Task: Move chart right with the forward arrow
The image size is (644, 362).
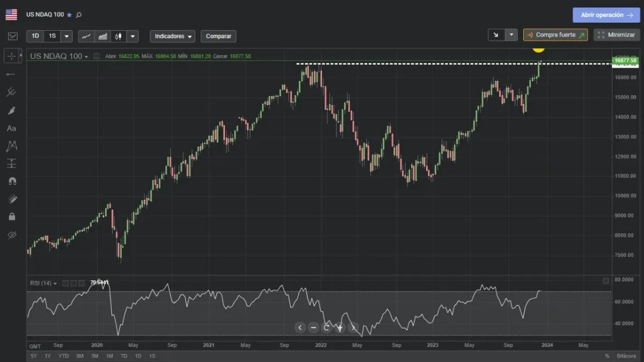Action: 353,328
